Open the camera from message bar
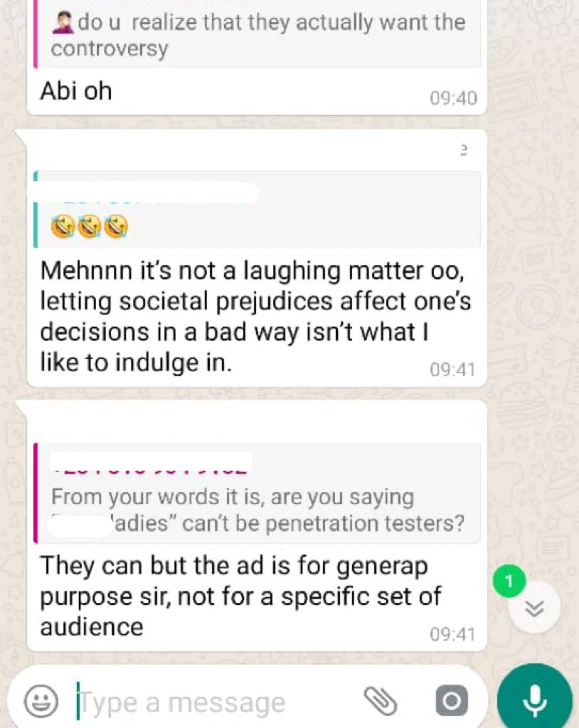The height and width of the screenshot is (728, 579). pyautogui.click(x=451, y=702)
